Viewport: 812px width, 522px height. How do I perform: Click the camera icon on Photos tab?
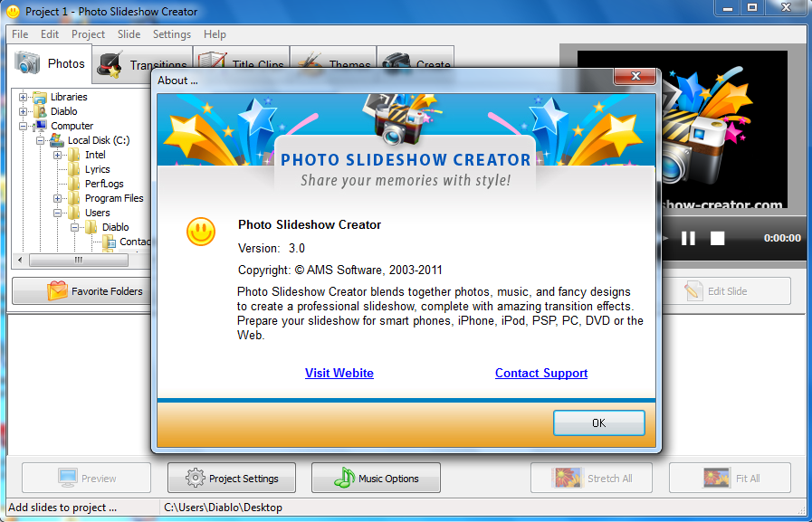tap(27, 62)
